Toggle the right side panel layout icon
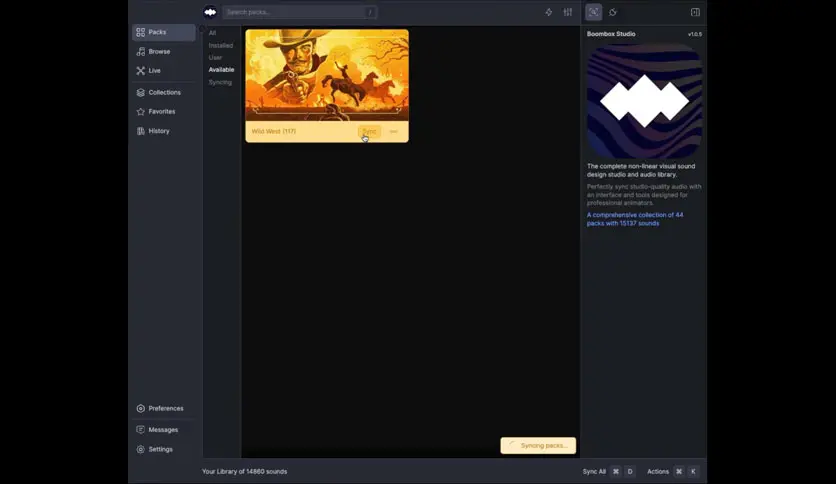 pyautogui.click(x=695, y=12)
